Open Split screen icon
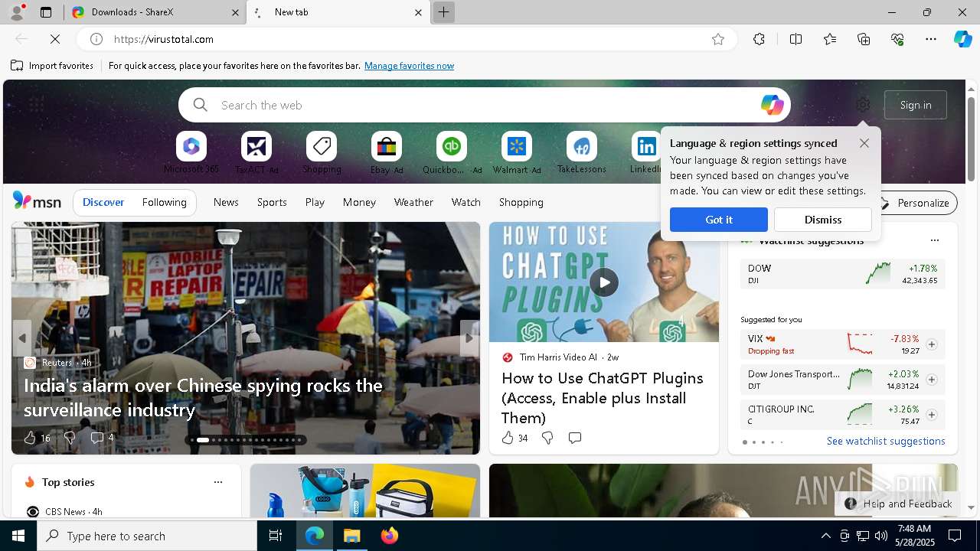The image size is (980, 551). click(x=795, y=39)
